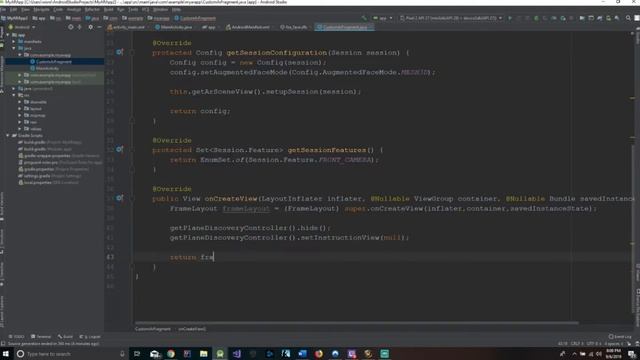Open the Event Log tool window
The height and width of the screenshot is (360, 640).
(620, 337)
